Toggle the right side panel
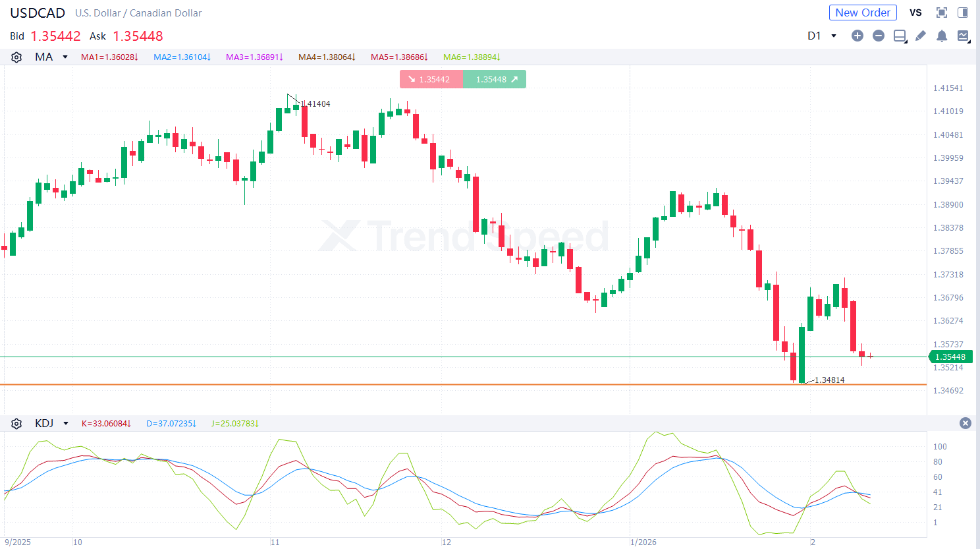 click(963, 13)
